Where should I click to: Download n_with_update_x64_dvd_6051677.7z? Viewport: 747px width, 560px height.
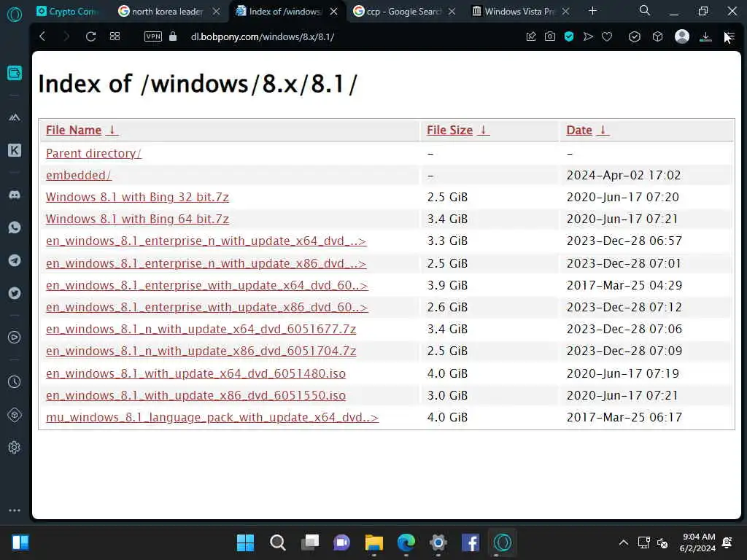(x=201, y=329)
